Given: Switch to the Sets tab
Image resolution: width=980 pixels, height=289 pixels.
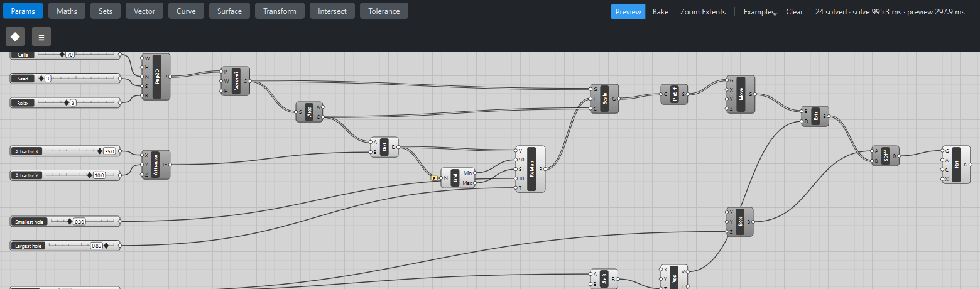Looking at the screenshot, I should (x=106, y=11).
